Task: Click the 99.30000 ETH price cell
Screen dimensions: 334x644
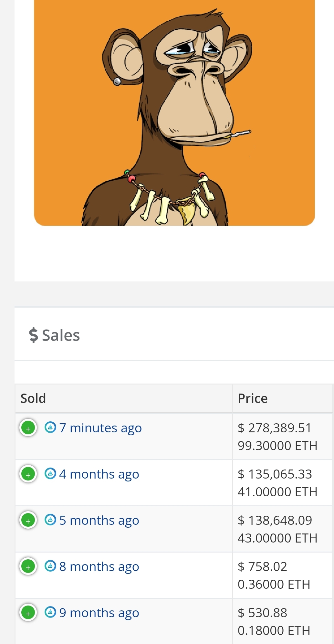Action: click(277, 446)
